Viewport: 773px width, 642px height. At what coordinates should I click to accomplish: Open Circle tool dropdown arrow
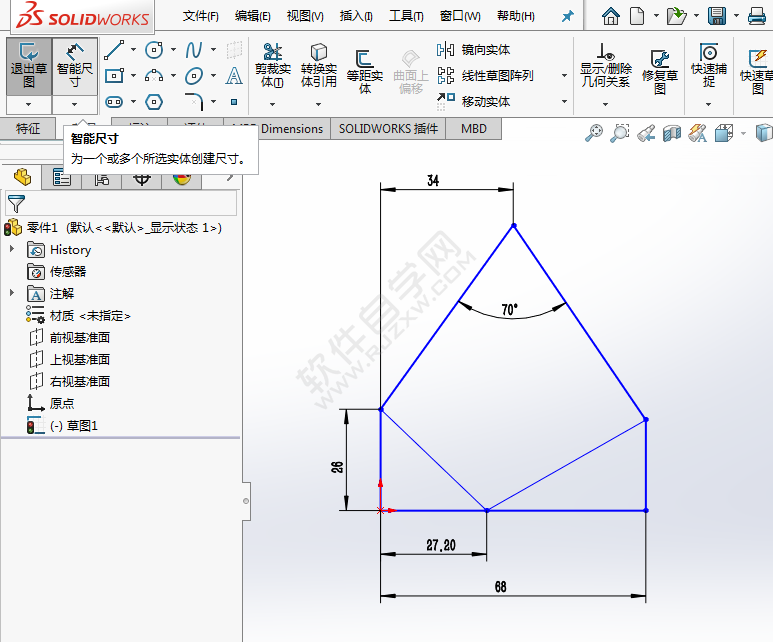point(173,50)
